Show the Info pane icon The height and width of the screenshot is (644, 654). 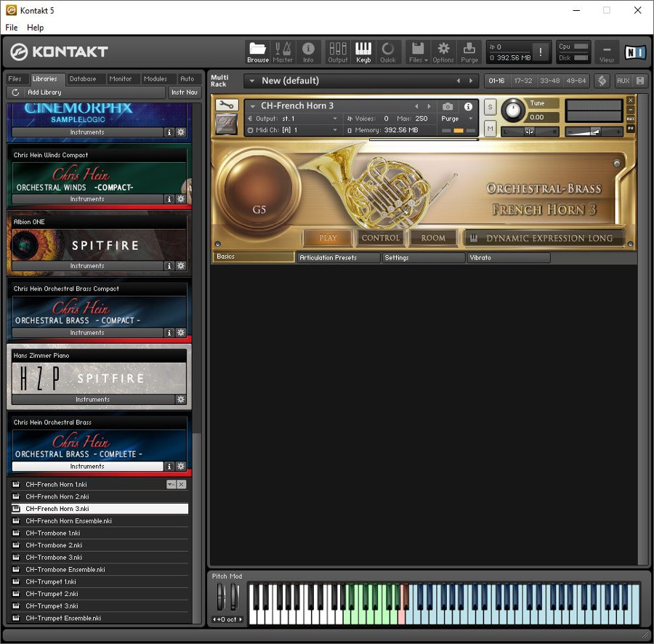click(x=308, y=52)
